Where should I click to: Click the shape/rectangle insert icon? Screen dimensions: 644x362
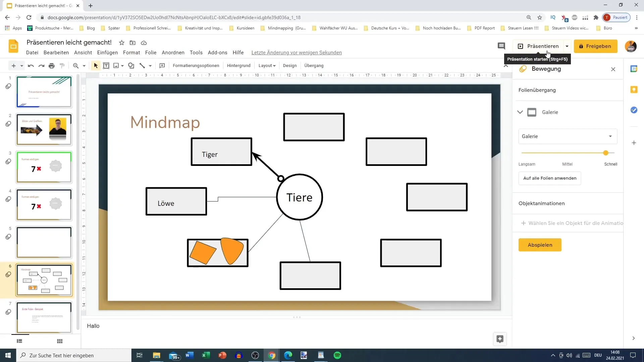(131, 65)
